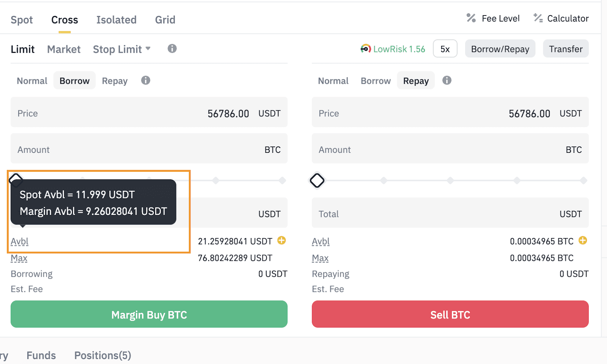Switch buy side to Repay mode
Screen dimensions: 607x364
(115, 81)
